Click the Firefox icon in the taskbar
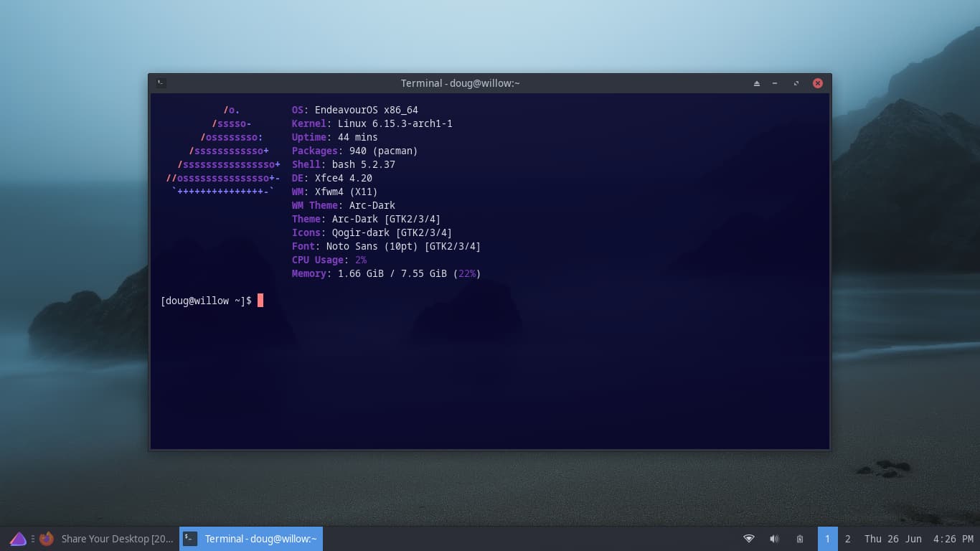980x551 pixels. [47, 539]
